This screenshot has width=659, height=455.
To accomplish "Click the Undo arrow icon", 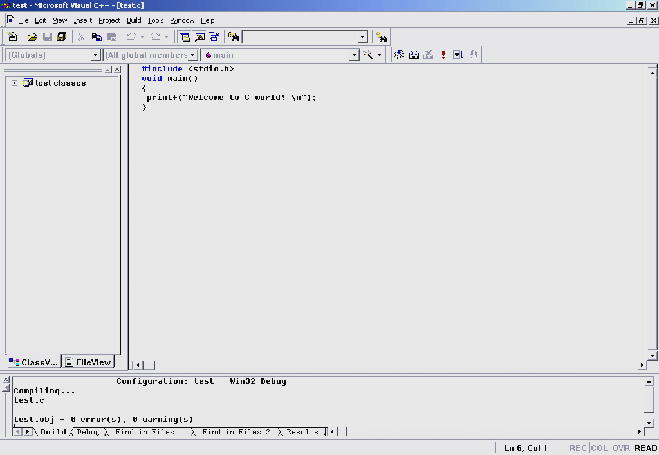I will [x=131, y=37].
